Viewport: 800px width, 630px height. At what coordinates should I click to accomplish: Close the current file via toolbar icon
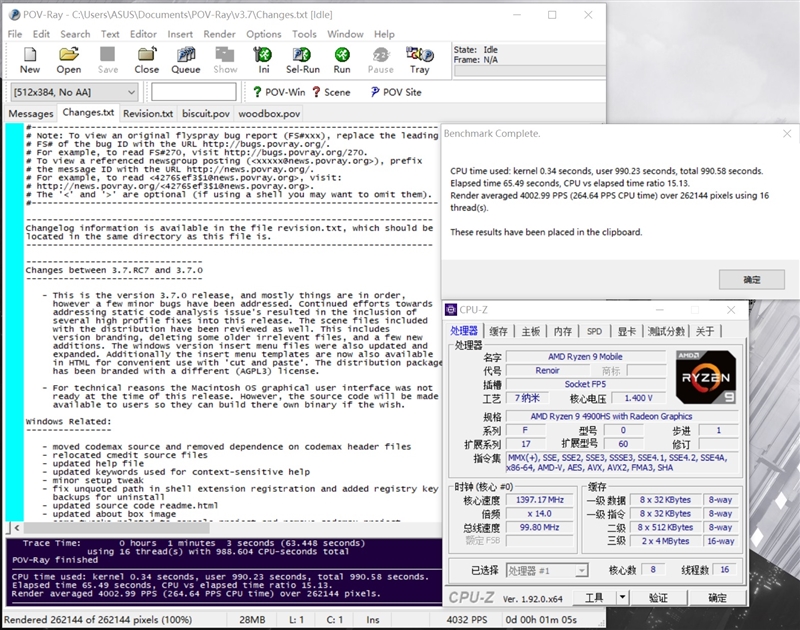pyautogui.click(x=146, y=60)
